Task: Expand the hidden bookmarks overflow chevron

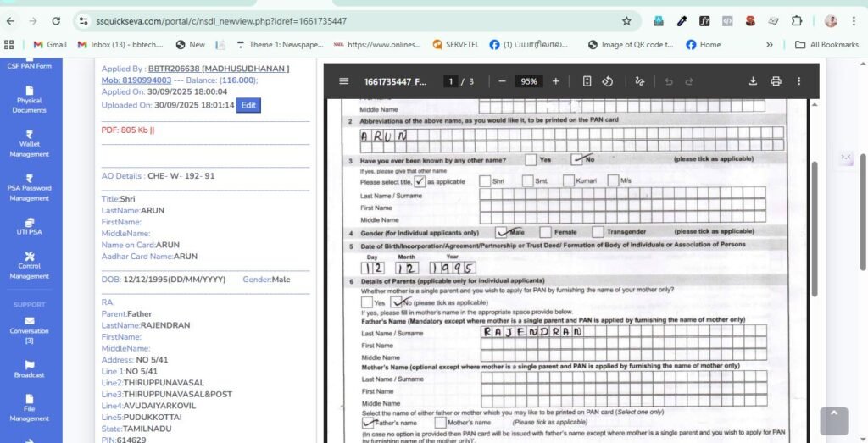Action: (x=770, y=44)
